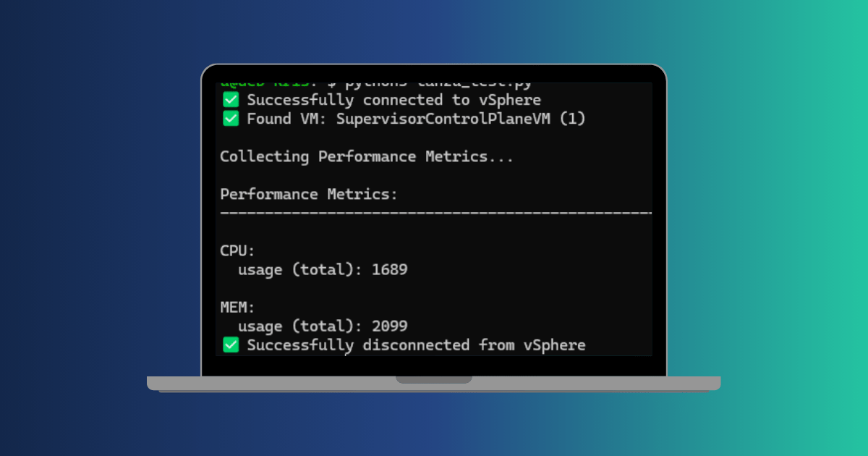The height and width of the screenshot is (456, 868).
Task: Click the laptop's front lid notch
Action: point(434,379)
